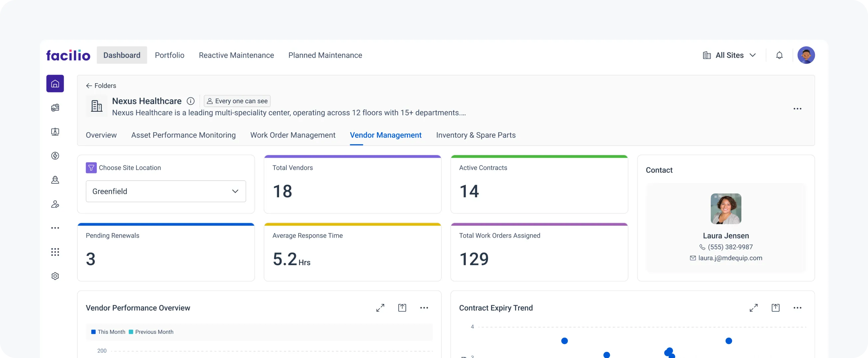Screen dimensions: 868x358
Task: Open Vendor Performance Overview more options menu
Action: [x=424, y=308]
